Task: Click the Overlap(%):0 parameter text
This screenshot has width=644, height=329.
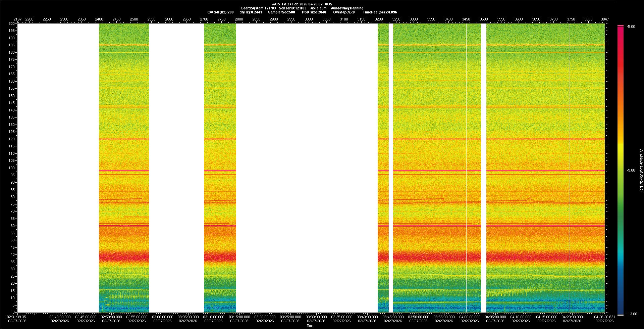Action: coord(344,12)
